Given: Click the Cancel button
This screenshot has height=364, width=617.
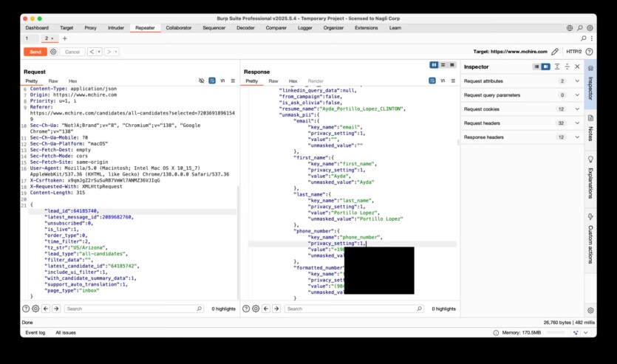Looking at the screenshot, I should pyautogui.click(x=72, y=52).
